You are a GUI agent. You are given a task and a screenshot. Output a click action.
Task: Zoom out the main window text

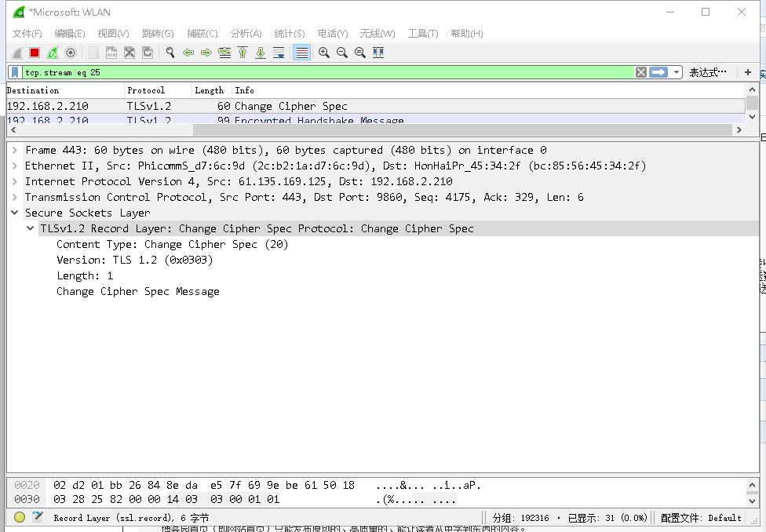tap(342, 53)
